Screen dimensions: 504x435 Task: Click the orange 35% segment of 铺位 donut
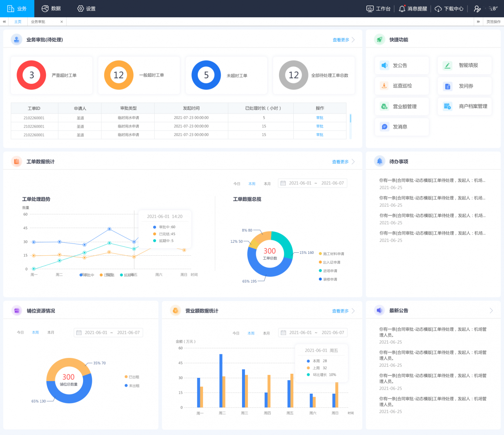point(66,363)
